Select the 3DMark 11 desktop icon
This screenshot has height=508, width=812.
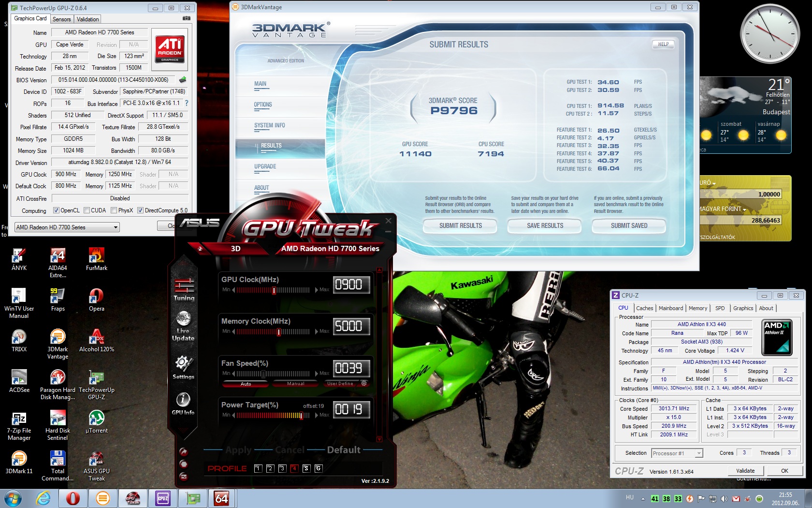(19, 462)
